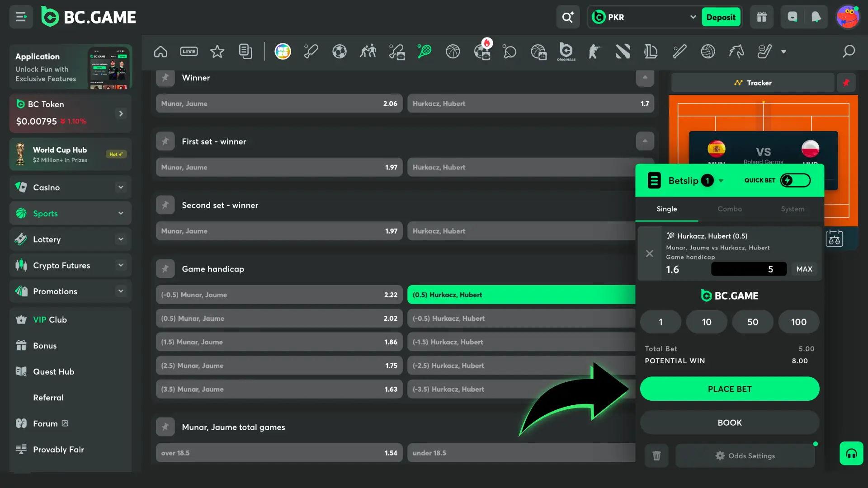Open live support headset button
Viewport: 868px width, 488px height.
coord(852,453)
